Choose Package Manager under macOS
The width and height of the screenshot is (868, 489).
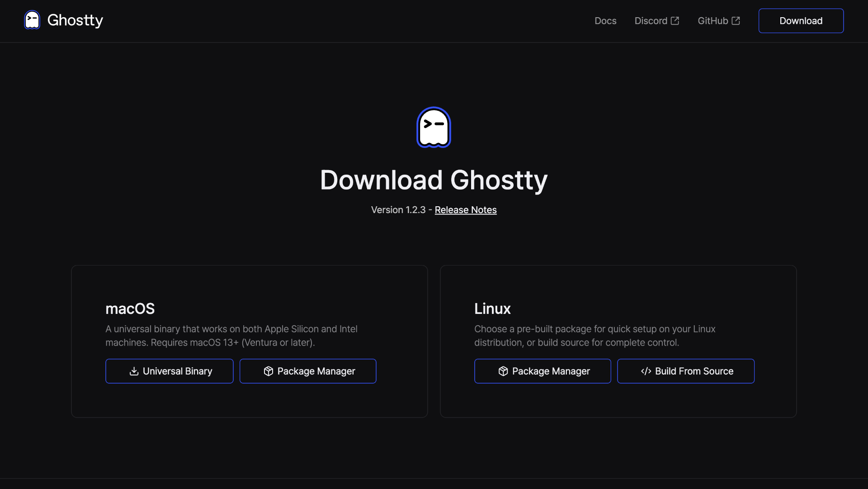point(308,371)
